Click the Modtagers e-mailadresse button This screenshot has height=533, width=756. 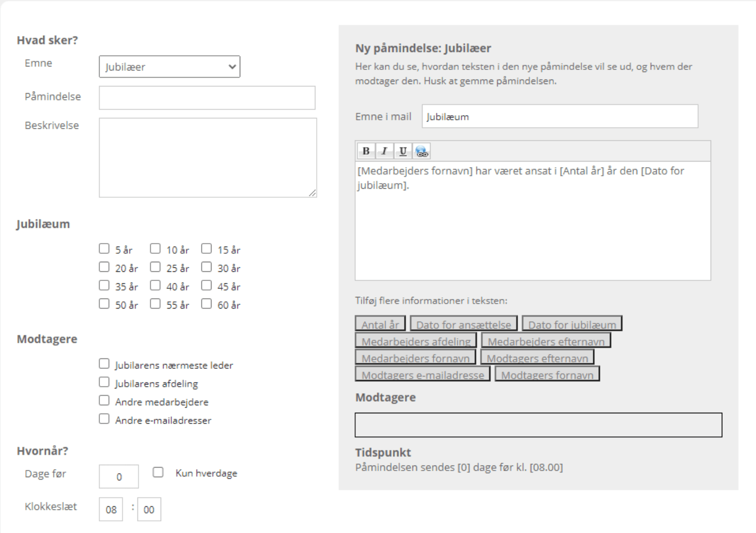pos(422,374)
